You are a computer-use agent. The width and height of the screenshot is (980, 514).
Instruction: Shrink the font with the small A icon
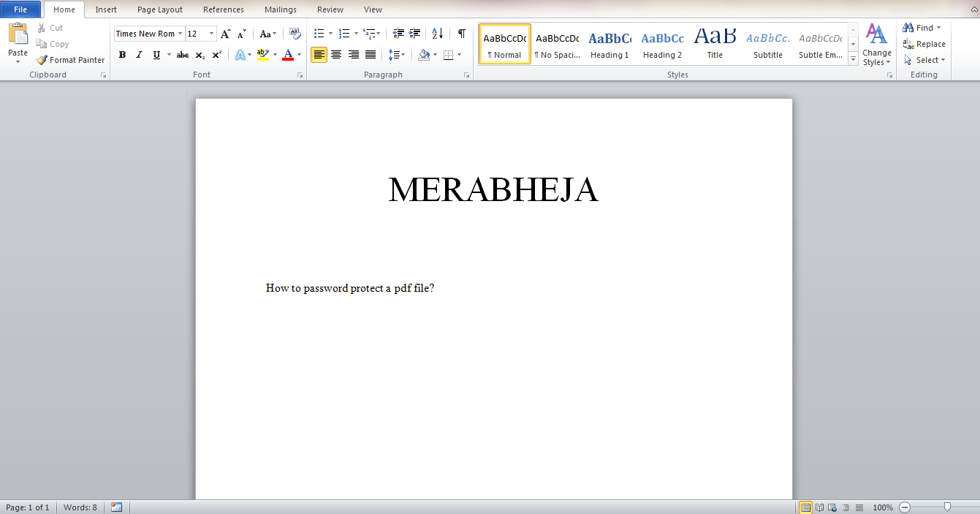(x=241, y=34)
